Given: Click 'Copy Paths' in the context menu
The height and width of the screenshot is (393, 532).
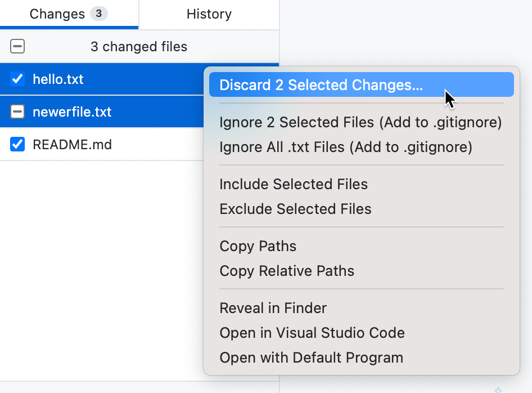Looking at the screenshot, I should pos(258,246).
